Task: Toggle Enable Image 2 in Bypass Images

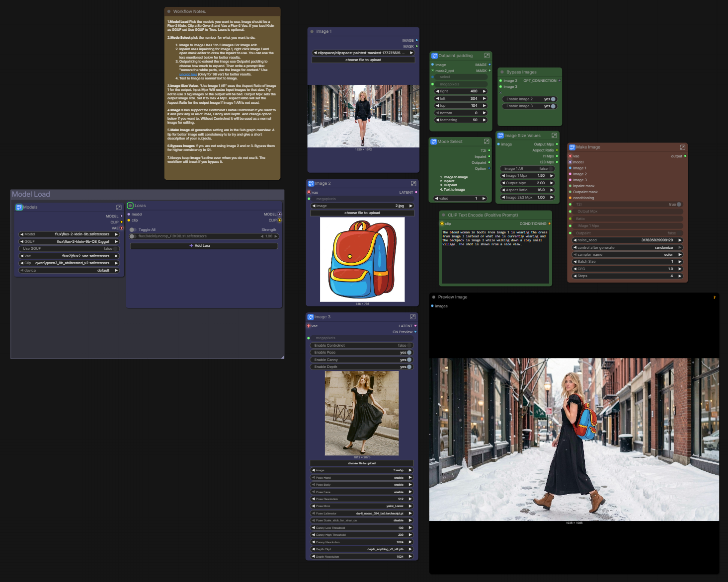Action: 553,99
